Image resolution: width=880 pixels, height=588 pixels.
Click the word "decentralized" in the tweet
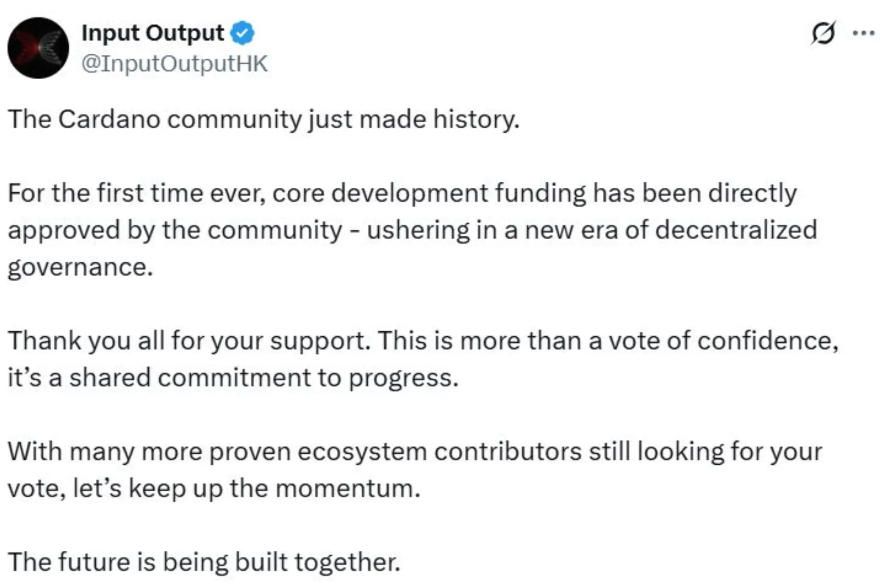[x=736, y=230]
